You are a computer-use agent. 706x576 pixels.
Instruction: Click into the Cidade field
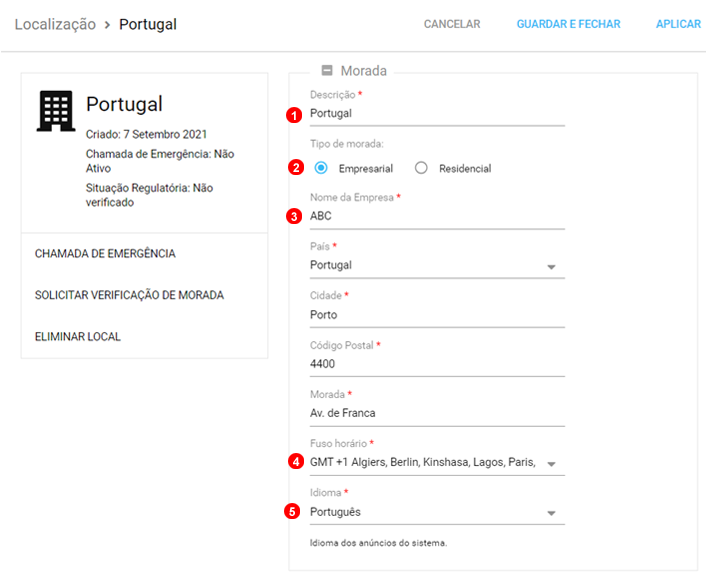[436, 315]
